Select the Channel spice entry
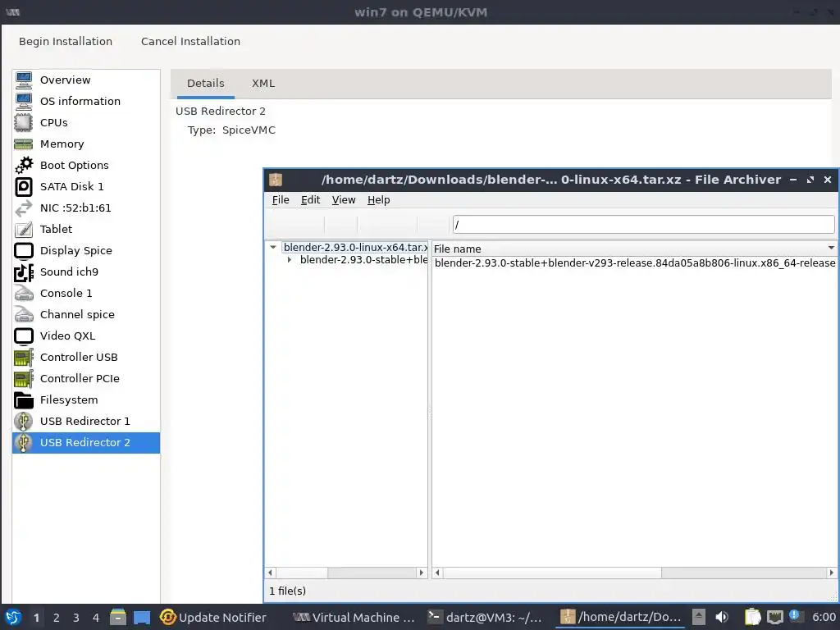Image resolution: width=840 pixels, height=630 pixels. 85,314
